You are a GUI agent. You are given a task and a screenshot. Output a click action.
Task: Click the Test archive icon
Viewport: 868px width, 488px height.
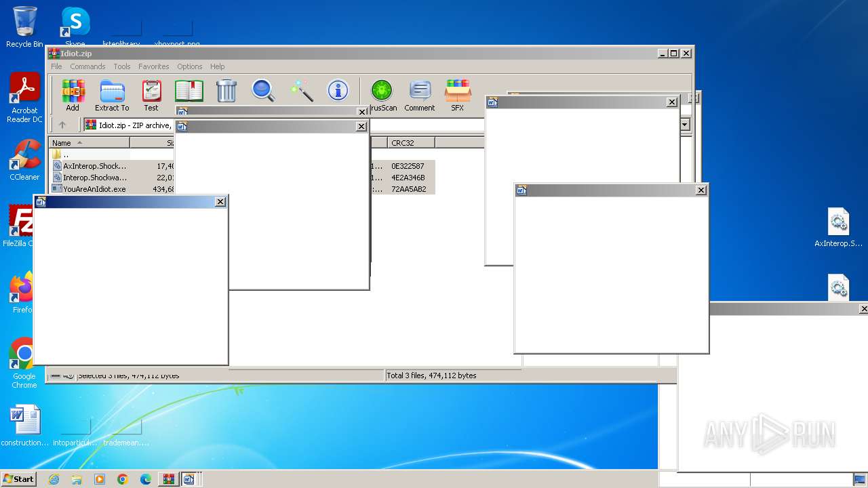[x=151, y=95]
